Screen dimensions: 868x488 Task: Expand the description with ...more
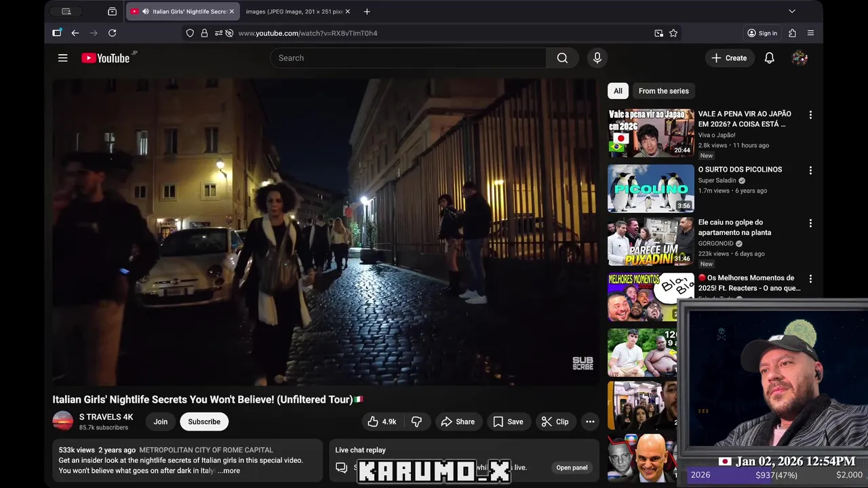[229, 471]
